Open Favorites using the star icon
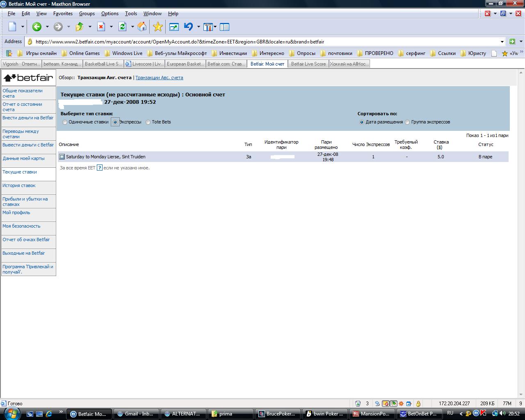Image resolution: width=525 pixels, height=420 pixels. [157, 27]
